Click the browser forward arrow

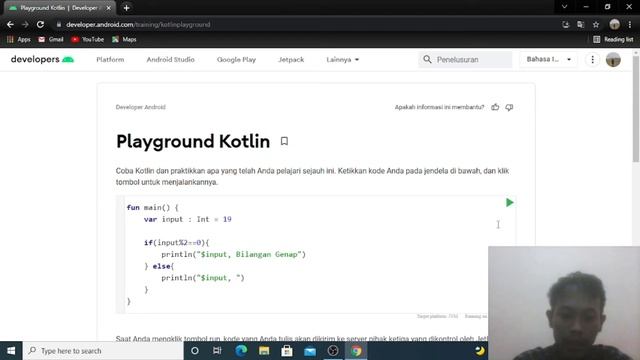(25, 24)
